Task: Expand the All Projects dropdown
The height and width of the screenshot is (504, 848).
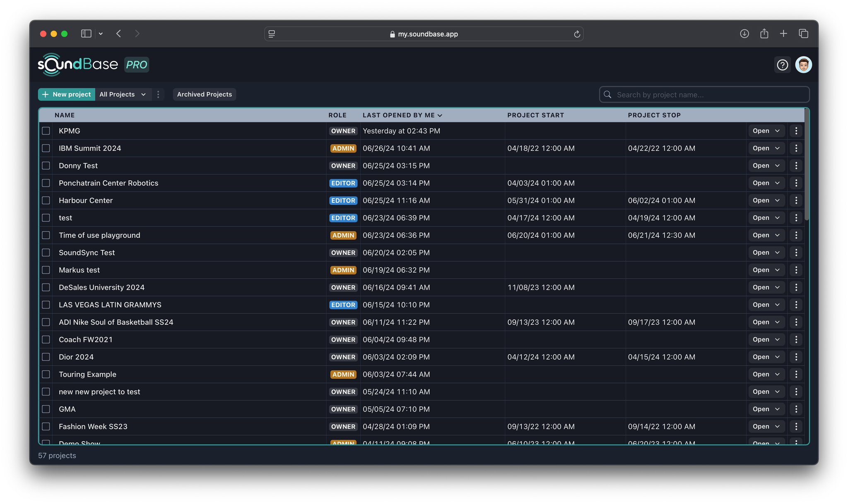Action: 123,94
